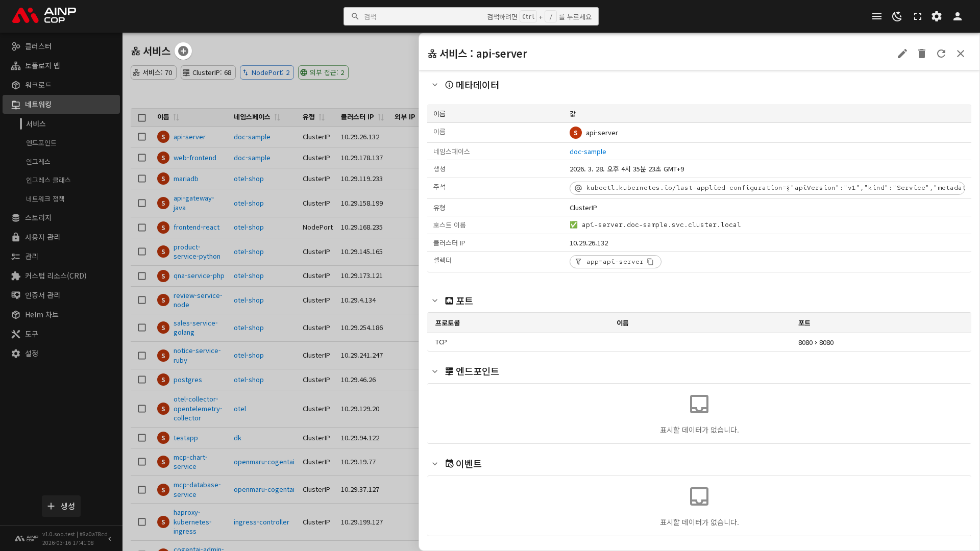Check the web-frontend row checkbox
This screenshot has width=980, height=551.
tap(142, 158)
